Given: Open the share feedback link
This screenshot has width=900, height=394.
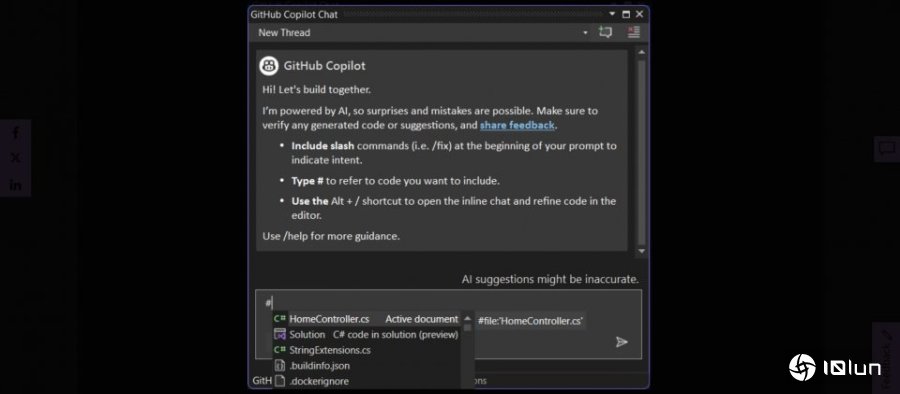Looking at the screenshot, I should [517, 125].
